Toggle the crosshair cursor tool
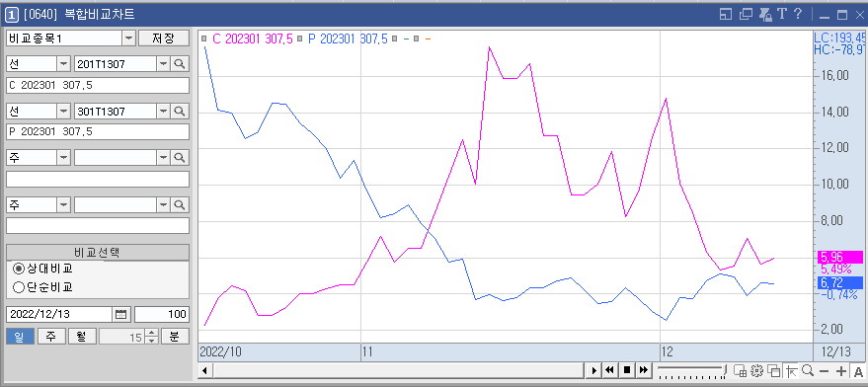 (x=792, y=370)
